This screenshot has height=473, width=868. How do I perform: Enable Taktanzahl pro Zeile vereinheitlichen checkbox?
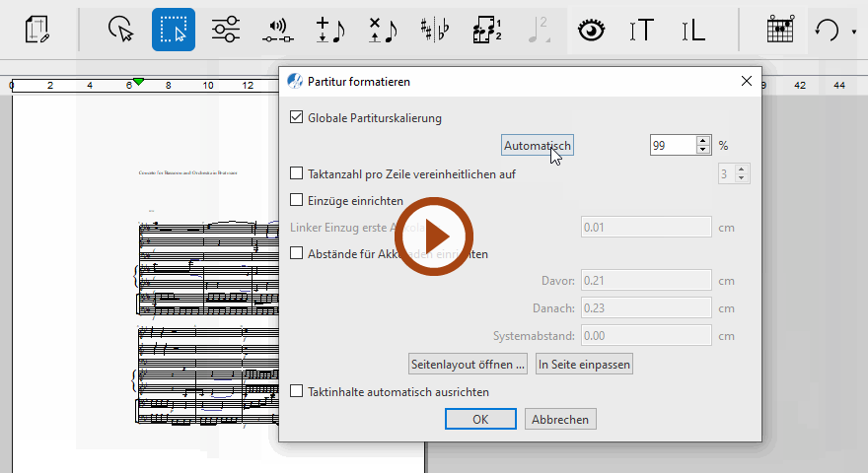tap(297, 174)
